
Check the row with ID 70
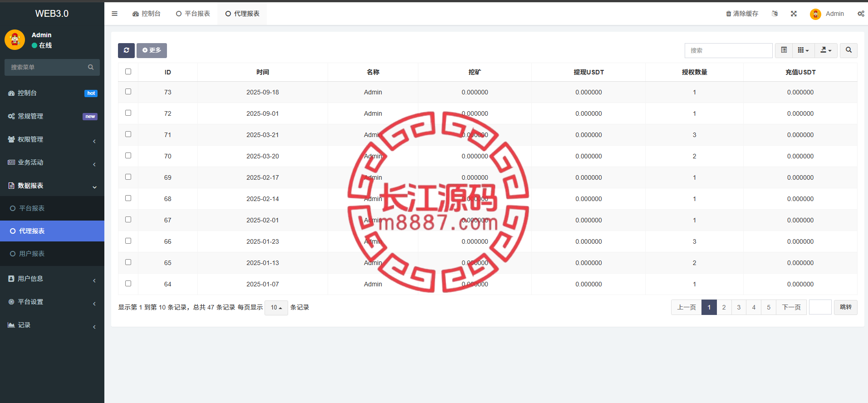pos(128,156)
